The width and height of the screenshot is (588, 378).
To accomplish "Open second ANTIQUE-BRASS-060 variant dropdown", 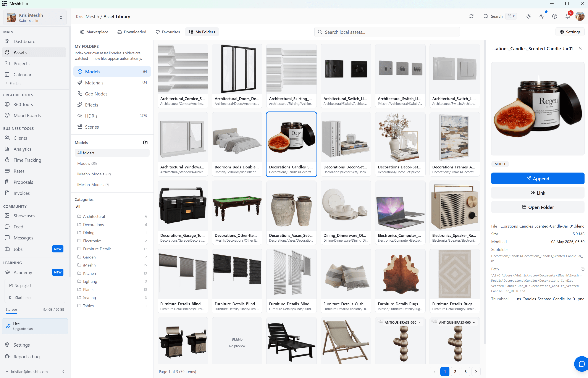I will click(457, 322).
